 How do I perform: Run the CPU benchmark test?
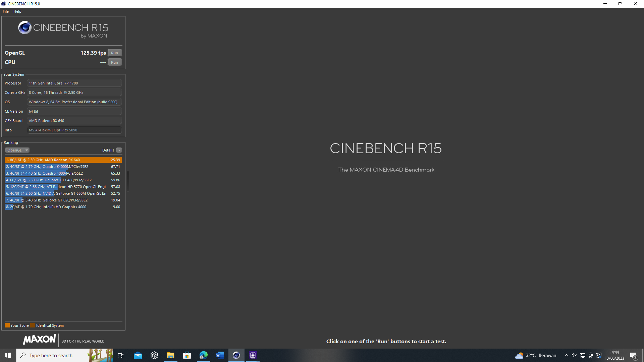click(114, 62)
